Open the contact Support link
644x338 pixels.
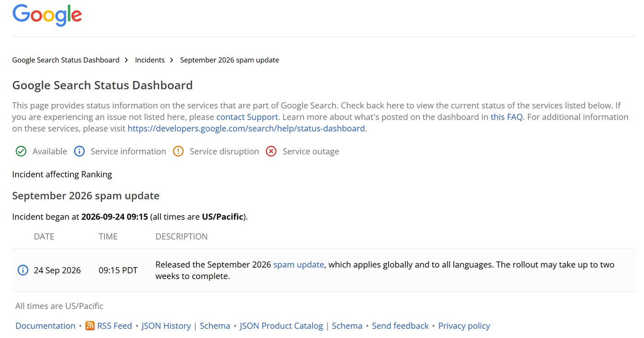pyautogui.click(x=247, y=117)
